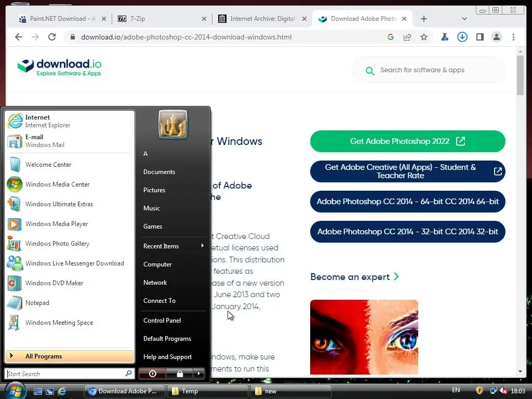
Task: Open Chrome three-dot menu
Action: [x=513, y=37]
